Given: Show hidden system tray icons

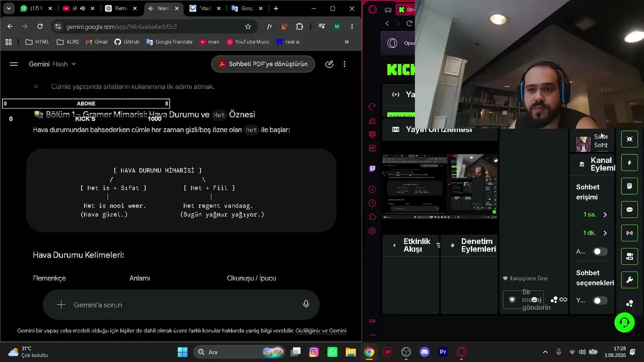Looking at the screenshot, I should click(x=545, y=352).
